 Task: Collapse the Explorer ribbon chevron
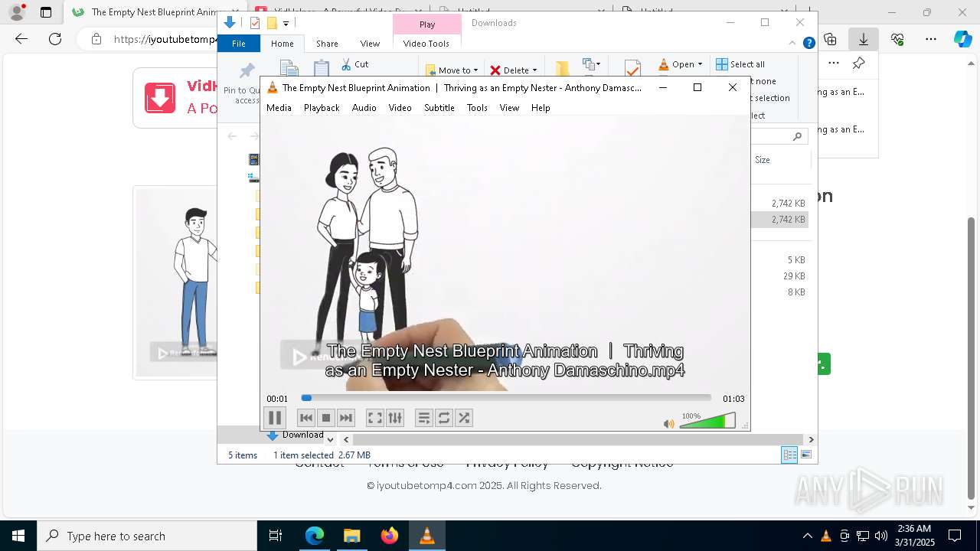pyautogui.click(x=792, y=44)
